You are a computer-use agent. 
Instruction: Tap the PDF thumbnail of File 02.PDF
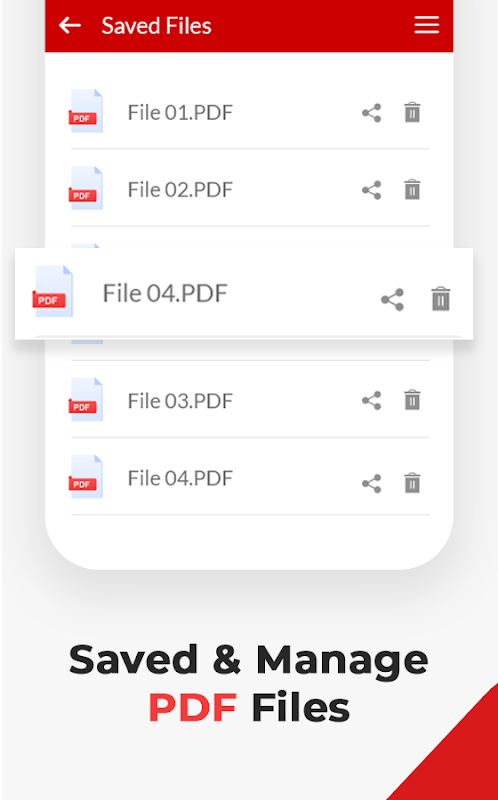pos(86,188)
